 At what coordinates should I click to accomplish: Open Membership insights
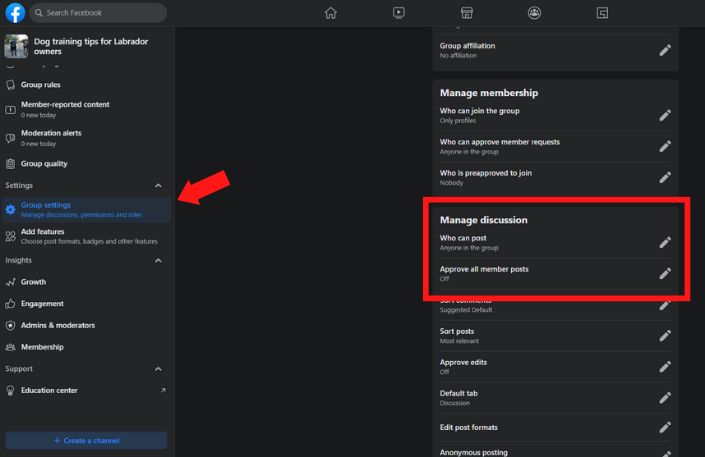(85, 347)
